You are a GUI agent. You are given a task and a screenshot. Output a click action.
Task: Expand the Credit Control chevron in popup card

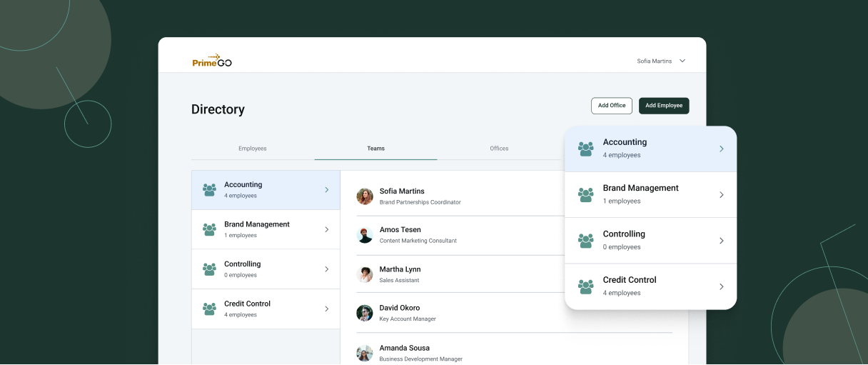click(721, 286)
